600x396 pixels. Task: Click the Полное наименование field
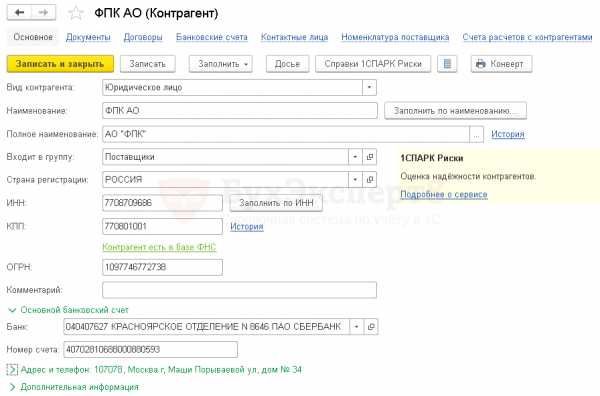click(x=286, y=134)
